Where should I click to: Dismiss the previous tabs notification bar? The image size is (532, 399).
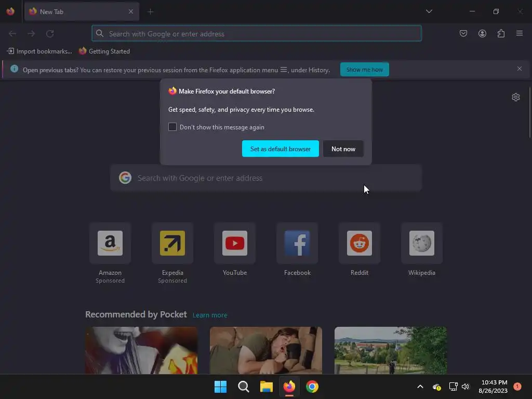tap(520, 69)
